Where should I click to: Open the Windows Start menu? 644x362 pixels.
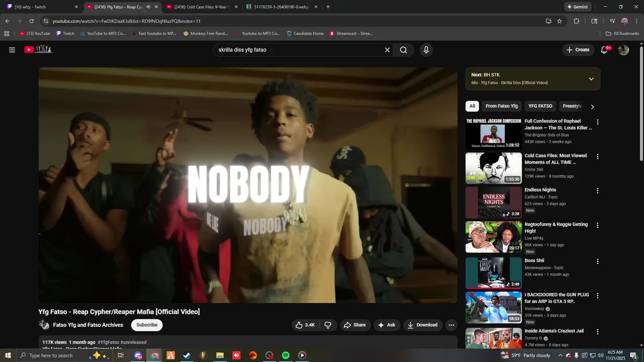pos(8,355)
